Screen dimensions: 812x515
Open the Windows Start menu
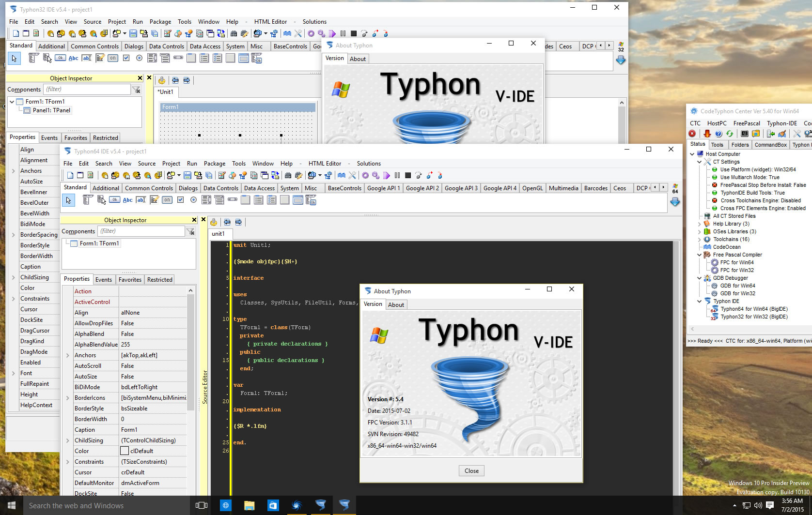pyautogui.click(x=12, y=505)
